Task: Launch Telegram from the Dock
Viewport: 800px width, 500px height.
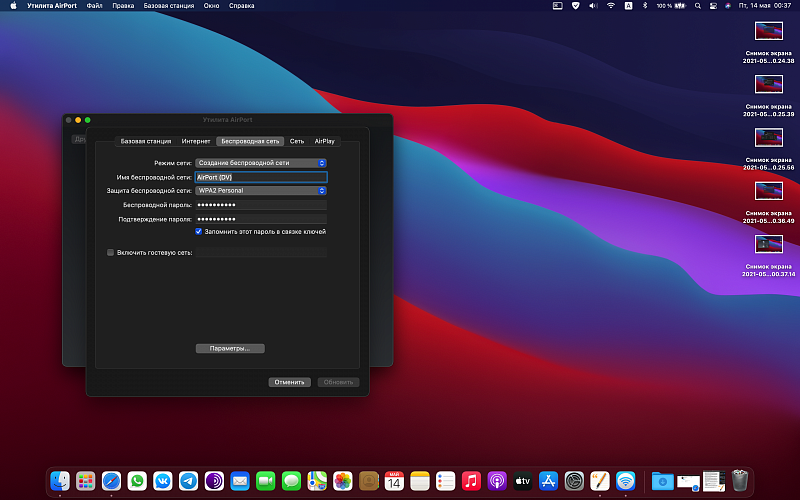Action: tap(187, 481)
